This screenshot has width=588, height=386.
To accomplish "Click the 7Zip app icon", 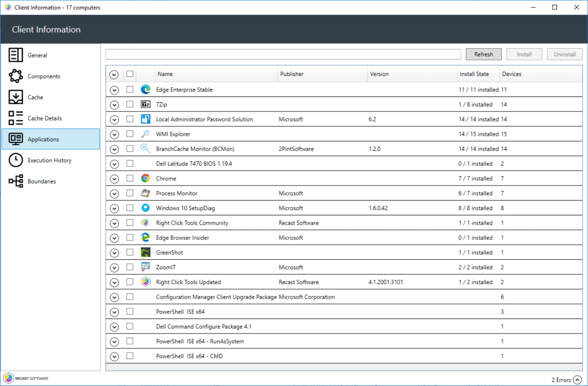I will coord(146,104).
